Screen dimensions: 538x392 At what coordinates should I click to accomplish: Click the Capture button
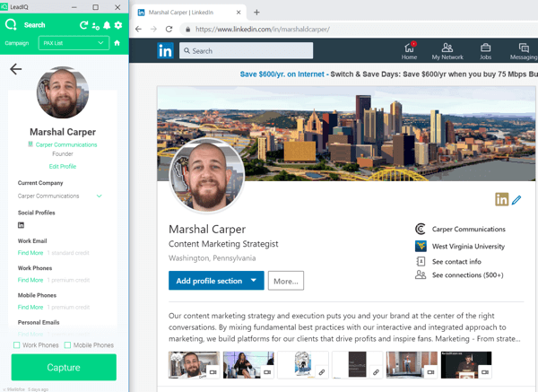click(x=64, y=367)
